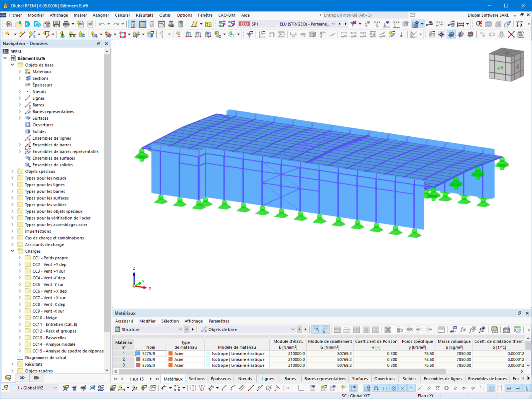Clear results filter with red X funnel icon
Screen dimensions: 532x399
tap(353, 24)
